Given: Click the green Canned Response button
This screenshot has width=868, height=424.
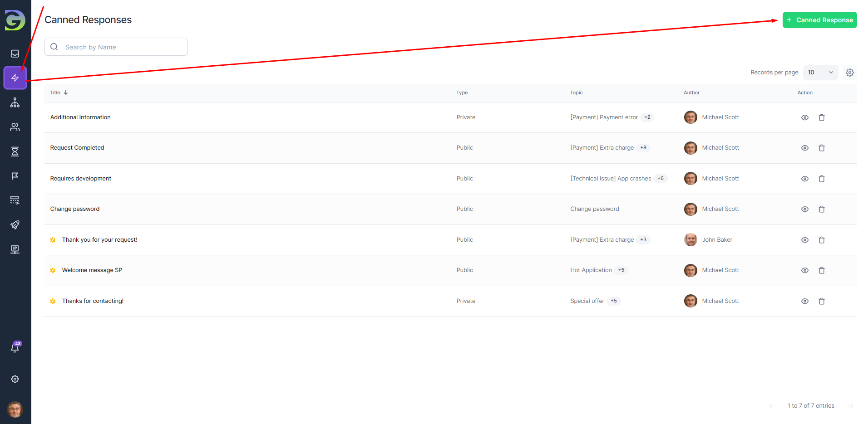Looking at the screenshot, I should pos(819,20).
